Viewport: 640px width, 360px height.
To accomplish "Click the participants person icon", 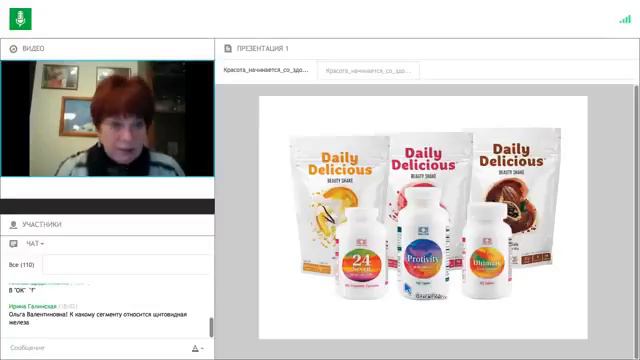I will click(x=13, y=224).
